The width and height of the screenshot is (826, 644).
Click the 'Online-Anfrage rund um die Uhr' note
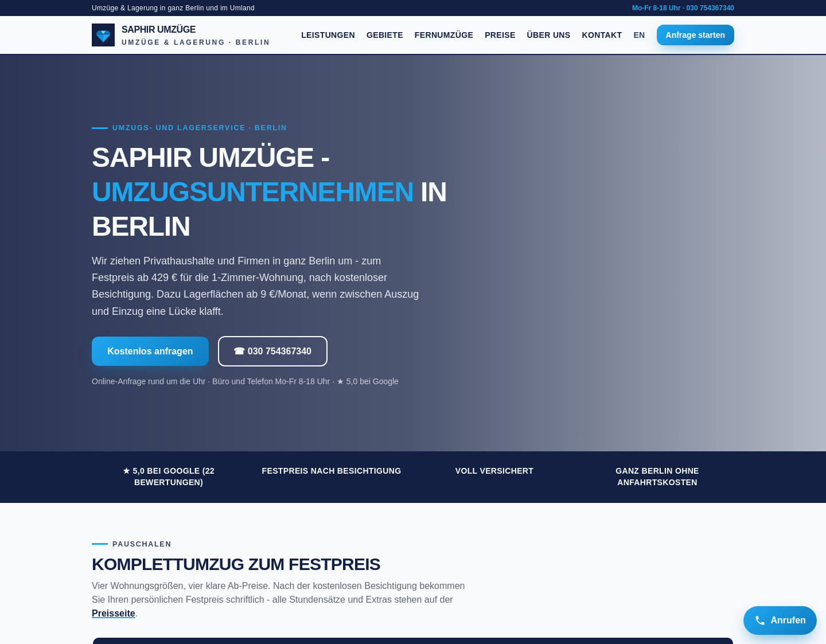[x=245, y=381]
